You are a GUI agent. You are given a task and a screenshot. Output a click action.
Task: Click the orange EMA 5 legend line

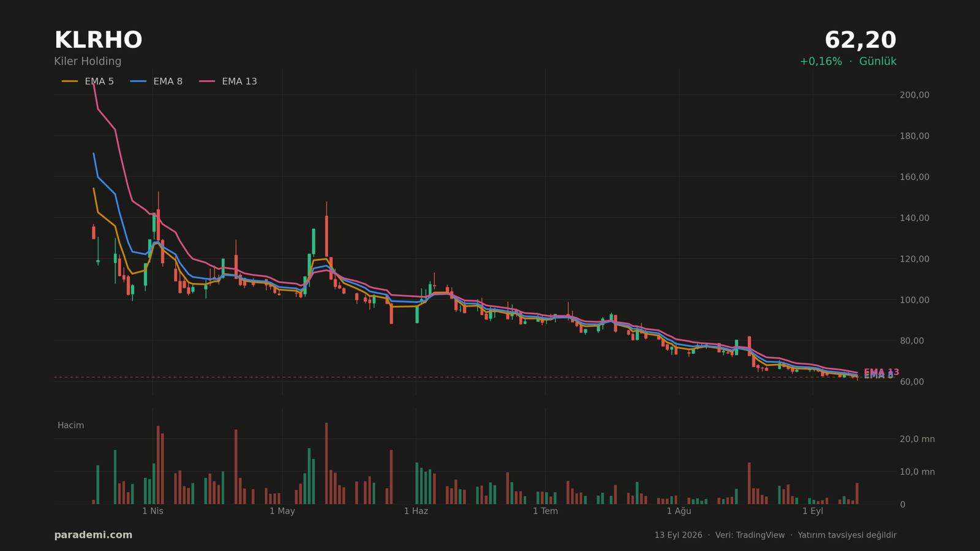pos(70,81)
